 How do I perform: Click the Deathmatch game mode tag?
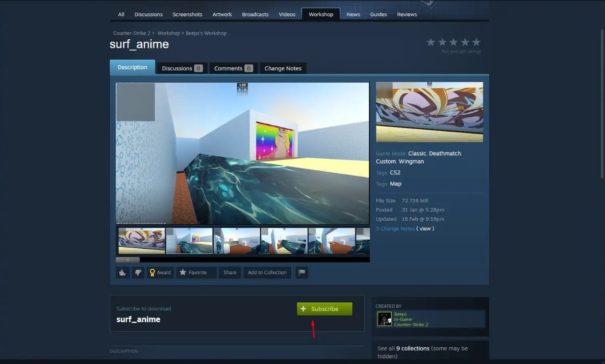pyautogui.click(x=445, y=153)
